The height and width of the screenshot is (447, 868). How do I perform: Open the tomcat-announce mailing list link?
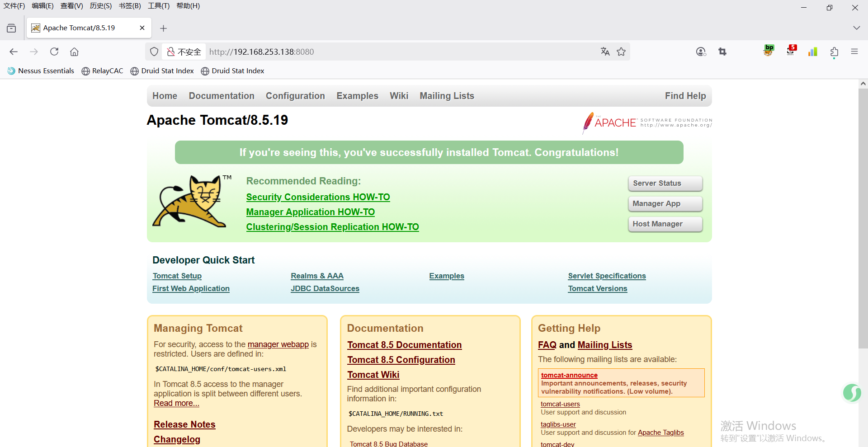pos(569,375)
